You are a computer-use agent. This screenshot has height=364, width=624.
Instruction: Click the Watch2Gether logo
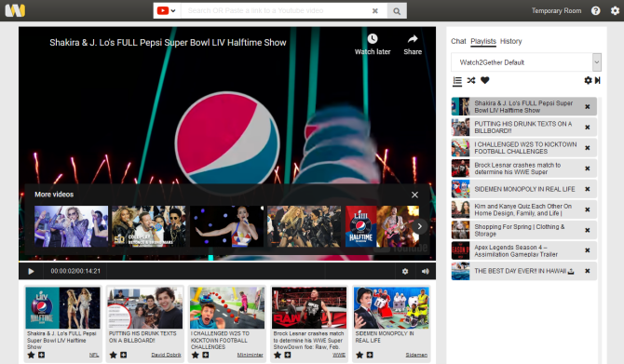point(15,10)
